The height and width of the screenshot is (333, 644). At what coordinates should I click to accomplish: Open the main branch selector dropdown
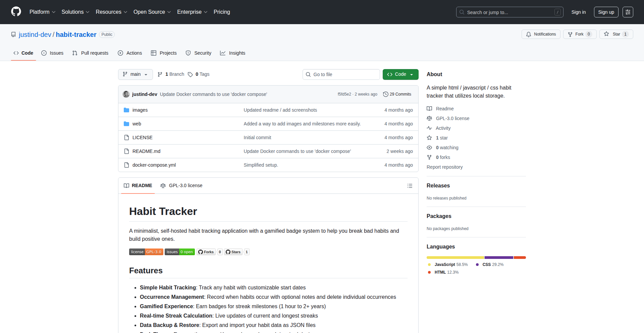click(136, 74)
